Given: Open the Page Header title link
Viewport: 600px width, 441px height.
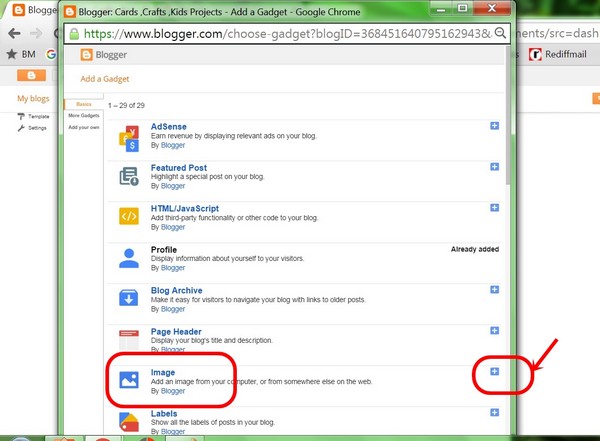Looking at the screenshot, I should 176,332.
